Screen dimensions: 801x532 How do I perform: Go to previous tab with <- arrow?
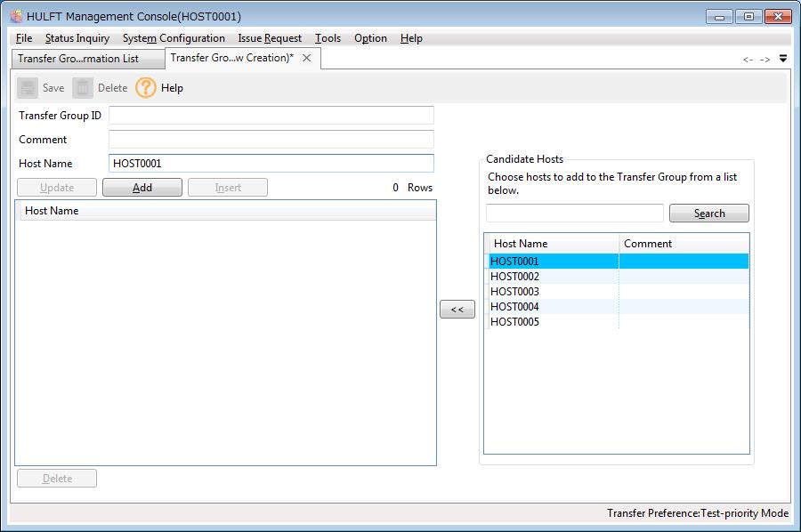pyautogui.click(x=748, y=60)
